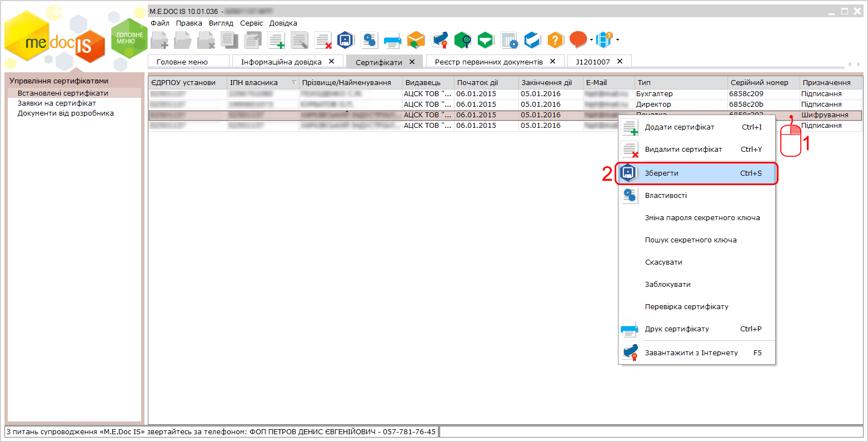Click the copy pages toolbar icon
Image resolution: width=868 pixels, height=442 pixels.
coord(229,40)
